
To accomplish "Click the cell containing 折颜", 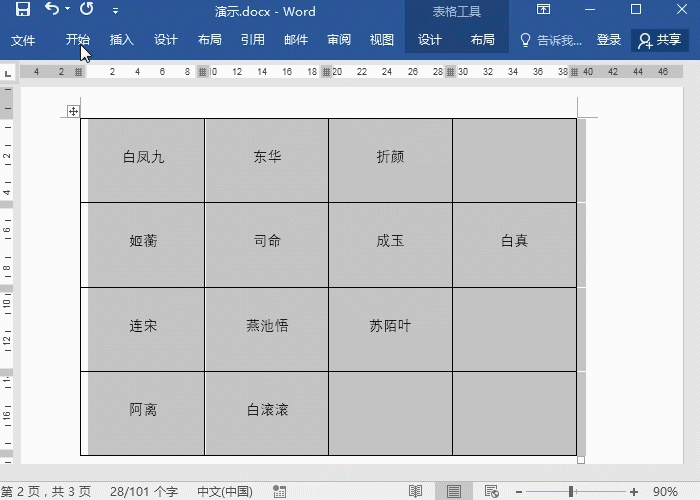I will [x=390, y=160].
